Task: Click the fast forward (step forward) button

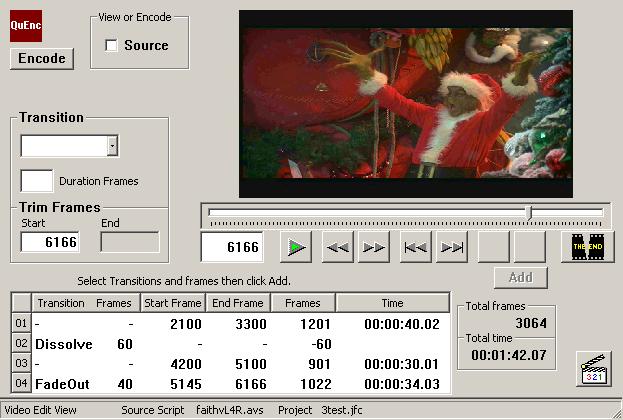Action: [x=373, y=247]
